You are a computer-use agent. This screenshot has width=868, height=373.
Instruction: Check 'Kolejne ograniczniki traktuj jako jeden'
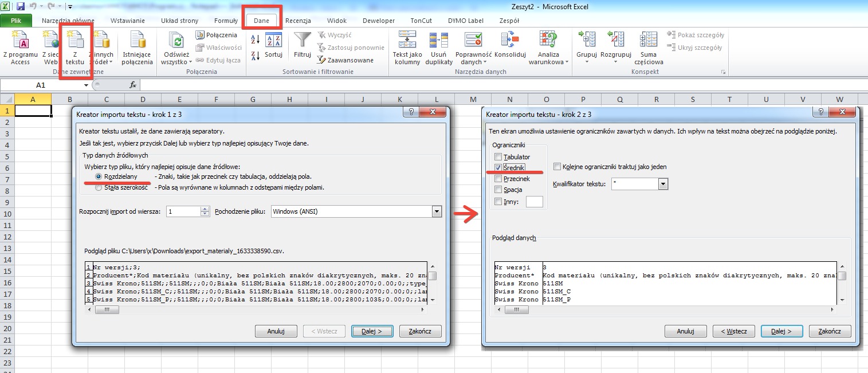[x=557, y=167]
